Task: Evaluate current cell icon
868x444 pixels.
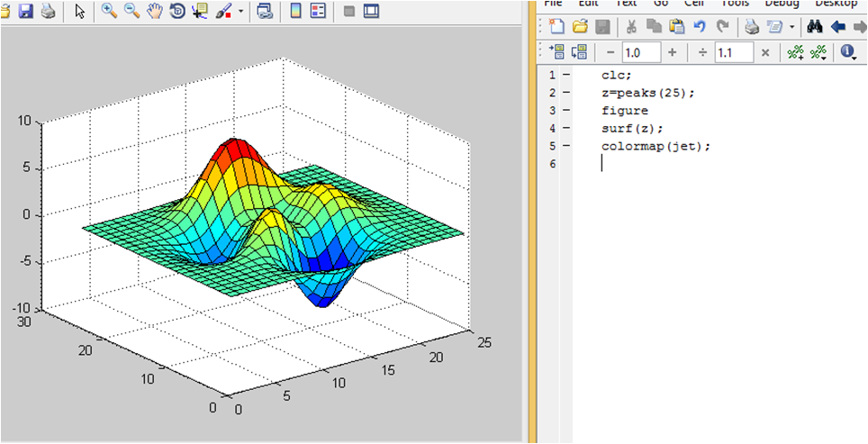Action: pos(556,52)
